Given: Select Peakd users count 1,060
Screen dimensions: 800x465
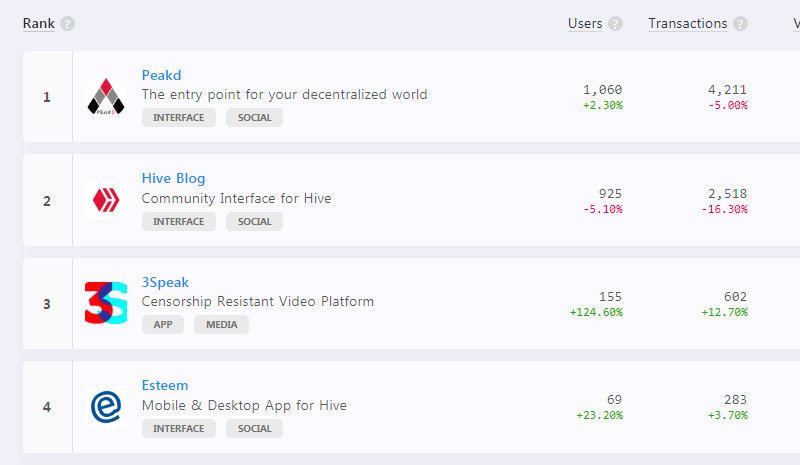Looking at the screenshot, I should (603, 90).
